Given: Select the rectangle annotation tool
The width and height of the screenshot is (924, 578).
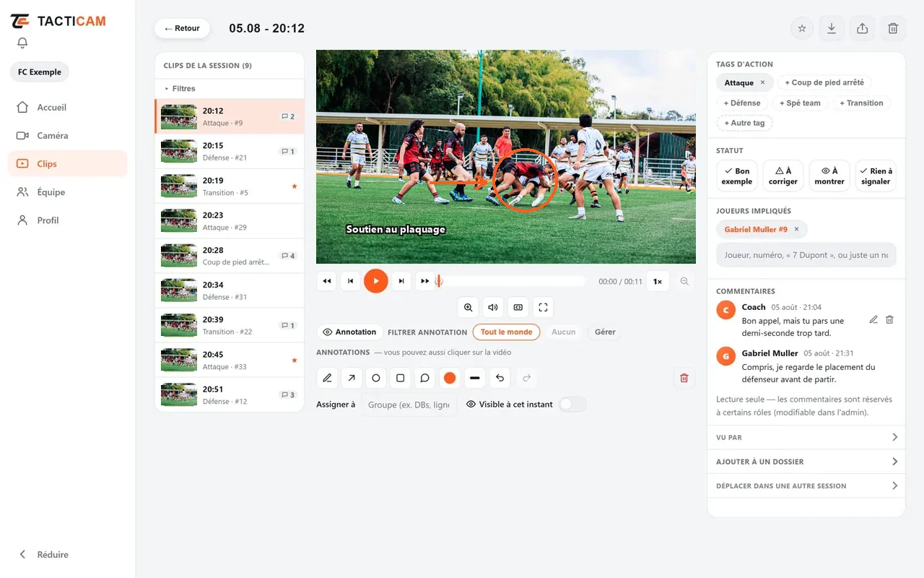Looking at the screenshot, I should tap(401, 378).
